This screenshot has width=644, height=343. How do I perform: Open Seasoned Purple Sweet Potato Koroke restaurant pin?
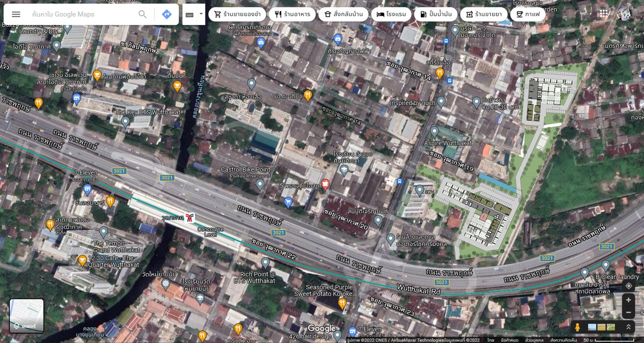342,304
